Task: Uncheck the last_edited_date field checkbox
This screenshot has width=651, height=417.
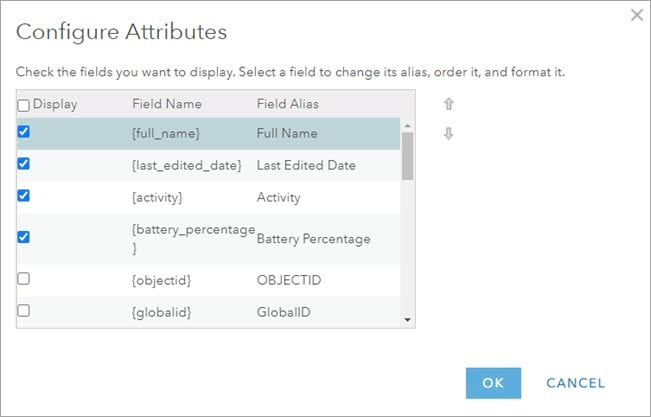Action: 24,164
